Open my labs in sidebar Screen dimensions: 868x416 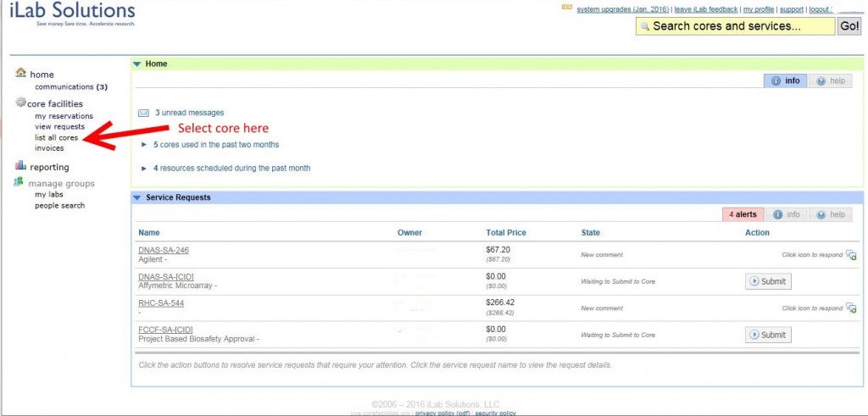48,195
